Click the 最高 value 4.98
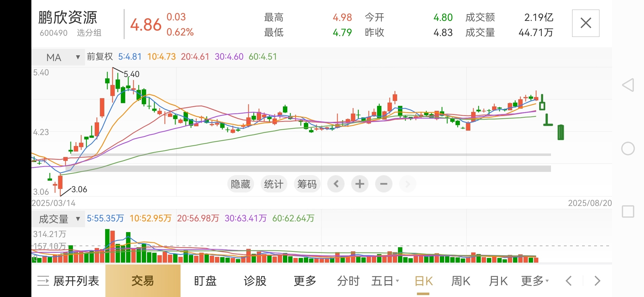The image size is (644, 297). tap(342, 17)
